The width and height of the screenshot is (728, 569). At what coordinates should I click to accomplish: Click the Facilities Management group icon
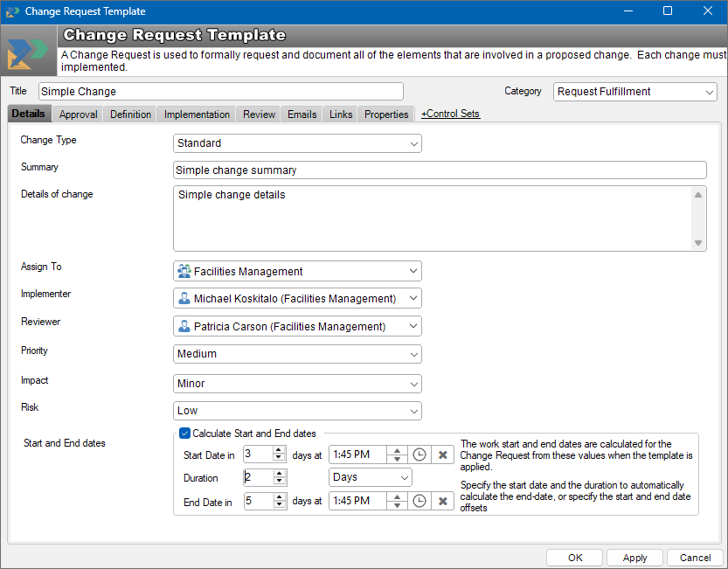coord(184,272)
